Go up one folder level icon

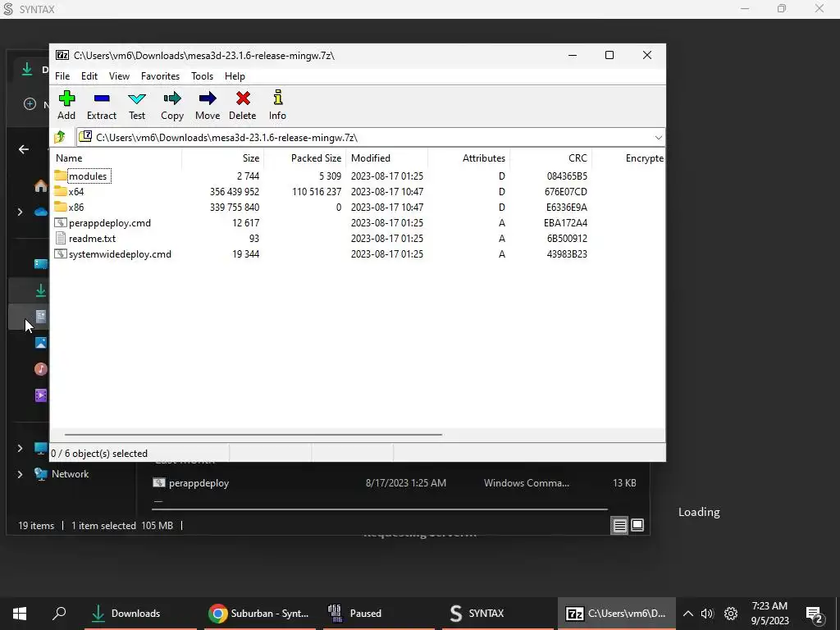coord(60,137)
